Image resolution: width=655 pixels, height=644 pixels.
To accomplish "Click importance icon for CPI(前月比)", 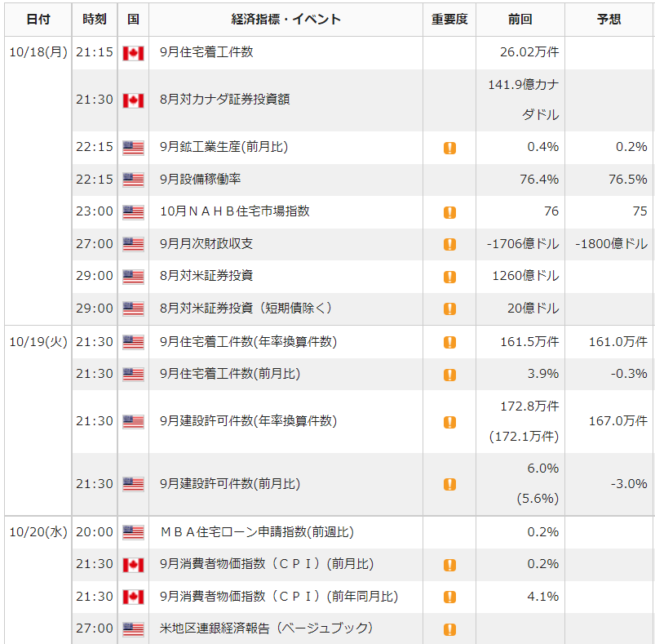I will tap(449, 565).
